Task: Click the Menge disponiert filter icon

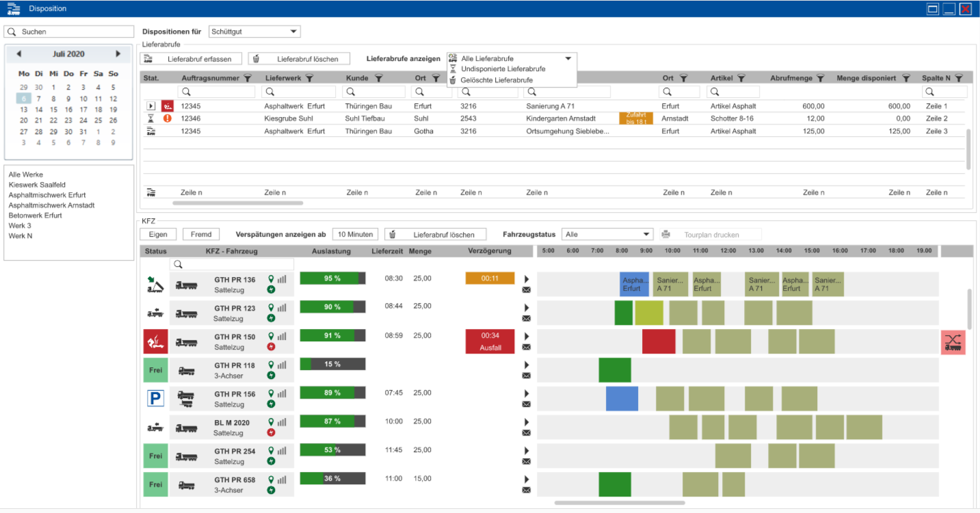Action: pos(905,79)
